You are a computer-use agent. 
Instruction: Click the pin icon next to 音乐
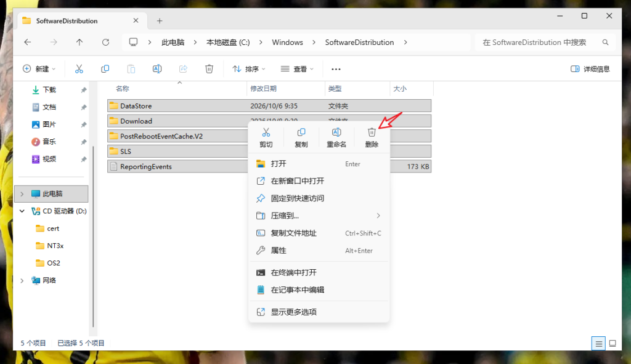(84, 142)
